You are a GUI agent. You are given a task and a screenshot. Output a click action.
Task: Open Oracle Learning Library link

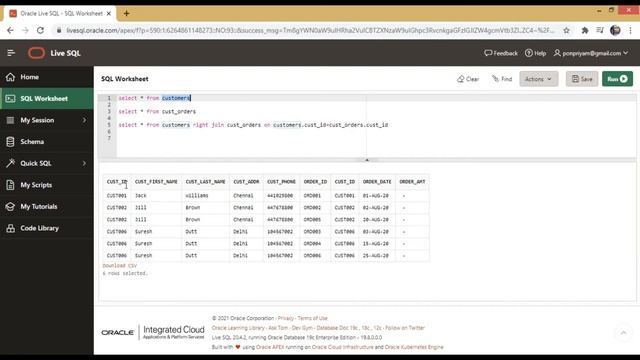click(x=238, y=328)
